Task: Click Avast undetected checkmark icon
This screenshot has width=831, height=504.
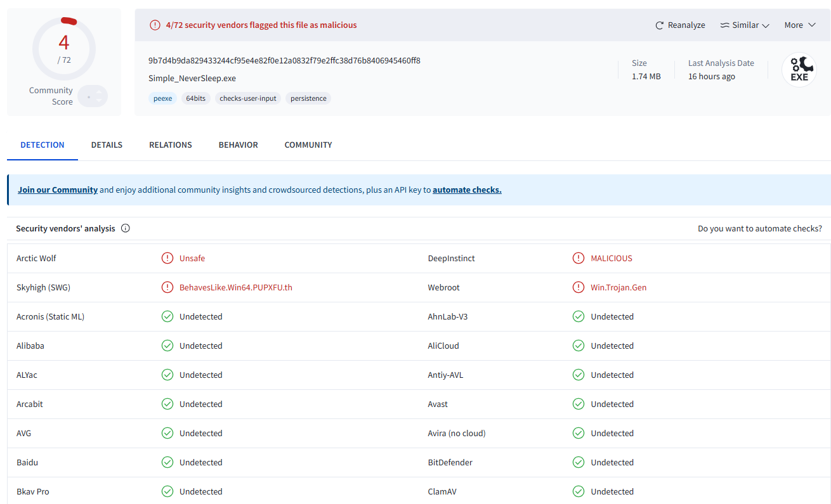Action: (579, 404)
